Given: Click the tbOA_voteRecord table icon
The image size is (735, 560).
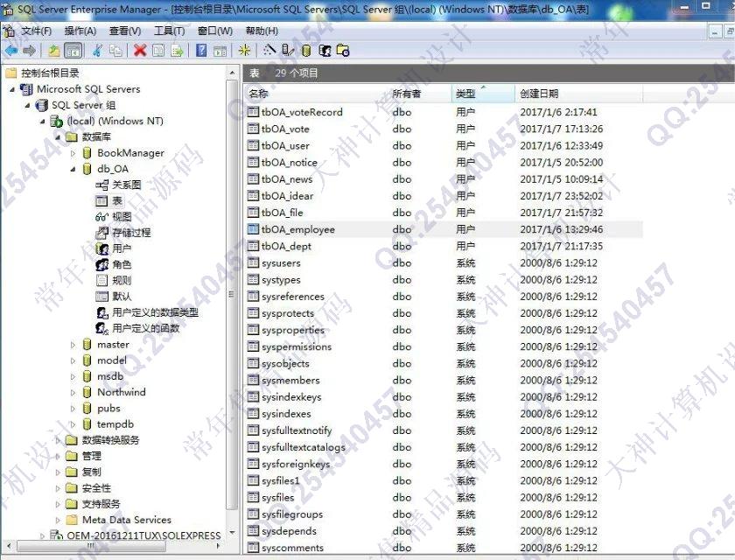Looking at the screenshot, I should point(253,111).
